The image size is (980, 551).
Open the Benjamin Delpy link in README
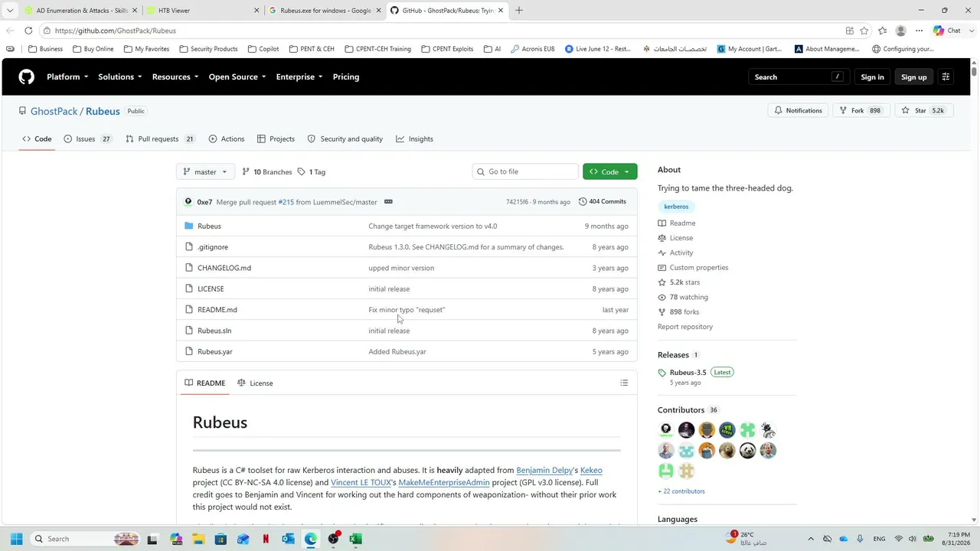point(544,471)
